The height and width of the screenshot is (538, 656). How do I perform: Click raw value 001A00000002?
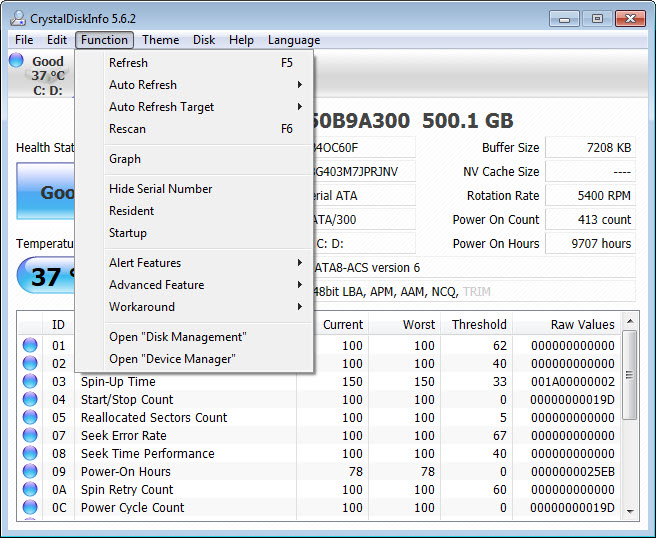pos(573,382)
